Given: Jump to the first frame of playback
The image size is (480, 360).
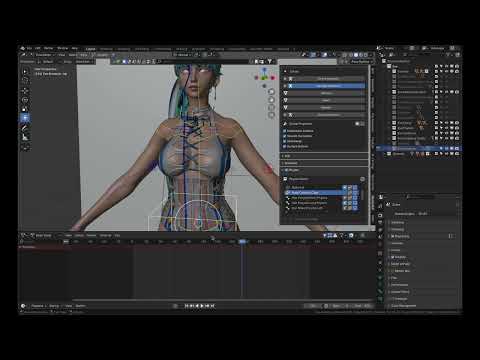Looking at the screenshot, I should pyautogui.click(x=187, y=306).
